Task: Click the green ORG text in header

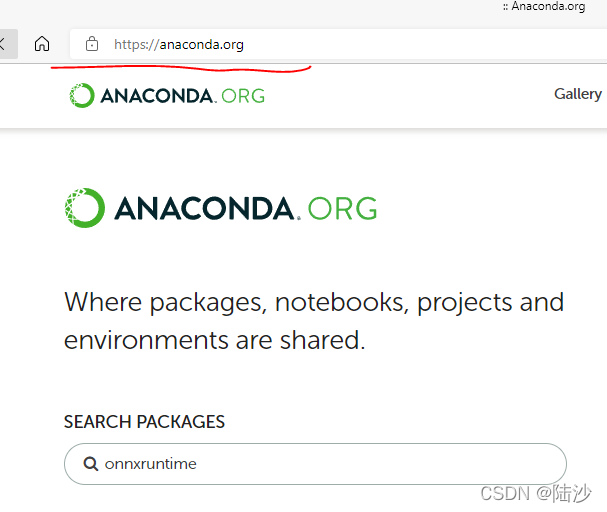Action: pos(243,96)
